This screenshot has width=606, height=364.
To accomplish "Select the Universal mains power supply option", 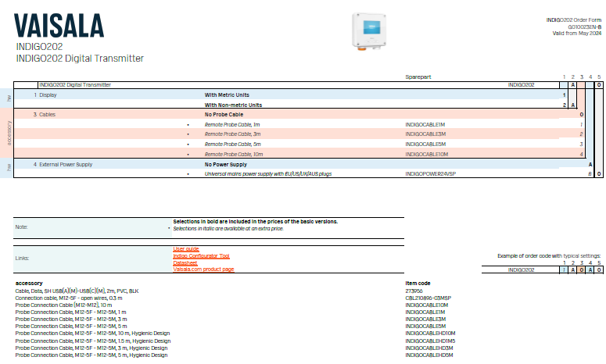I will click(x=268, y=173).
